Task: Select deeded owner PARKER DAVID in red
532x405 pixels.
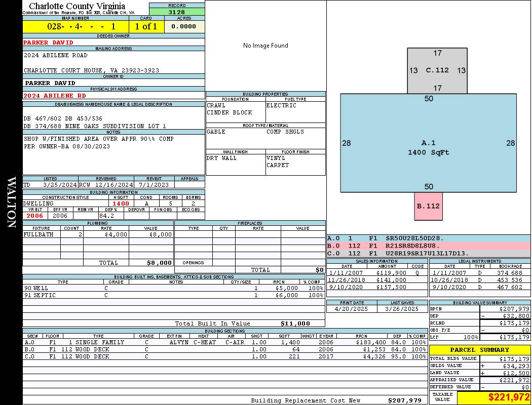Action: pos(48,43)
